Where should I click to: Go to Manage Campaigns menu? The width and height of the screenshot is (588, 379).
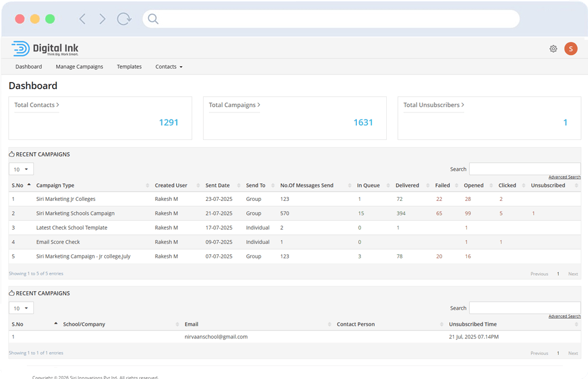coord(79,67)
